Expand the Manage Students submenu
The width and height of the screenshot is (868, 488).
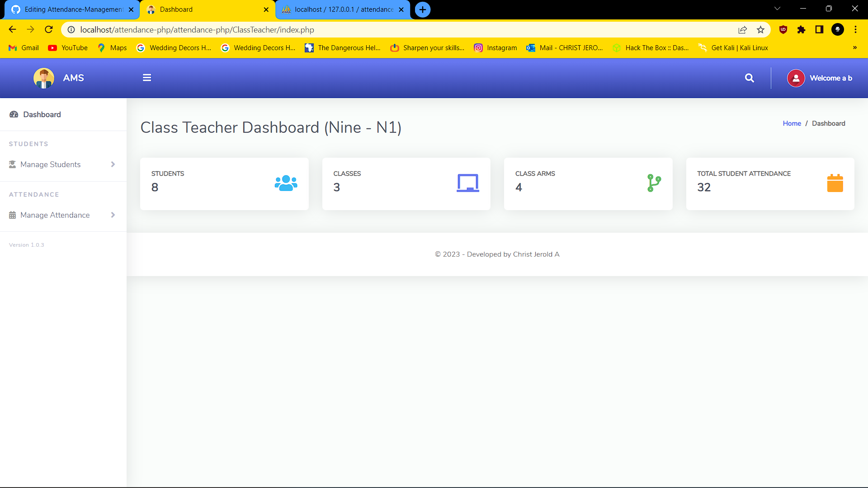[x=113, y=164]
